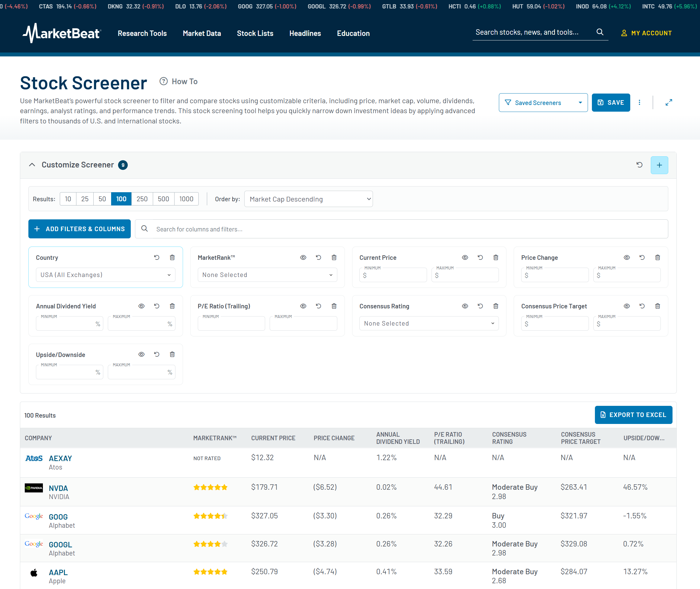The image size is (700, 589).
Task: Hide the Current Price column via eye icon
Action: coord(465,257)
